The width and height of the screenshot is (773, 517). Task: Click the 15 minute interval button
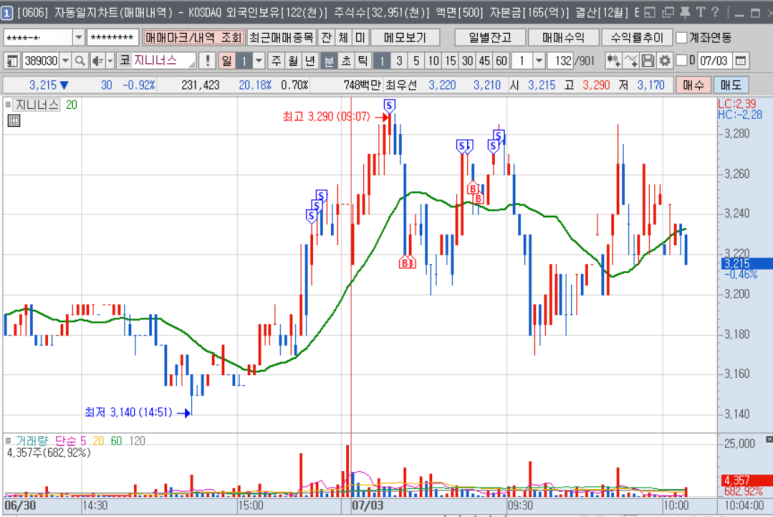click(x=451, y=61)
